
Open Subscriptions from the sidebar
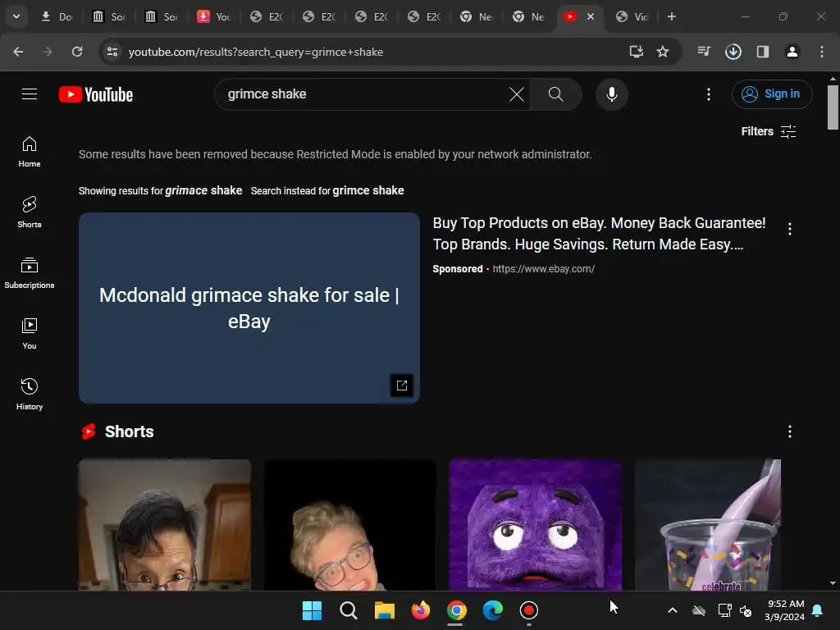tap(30, 273)
